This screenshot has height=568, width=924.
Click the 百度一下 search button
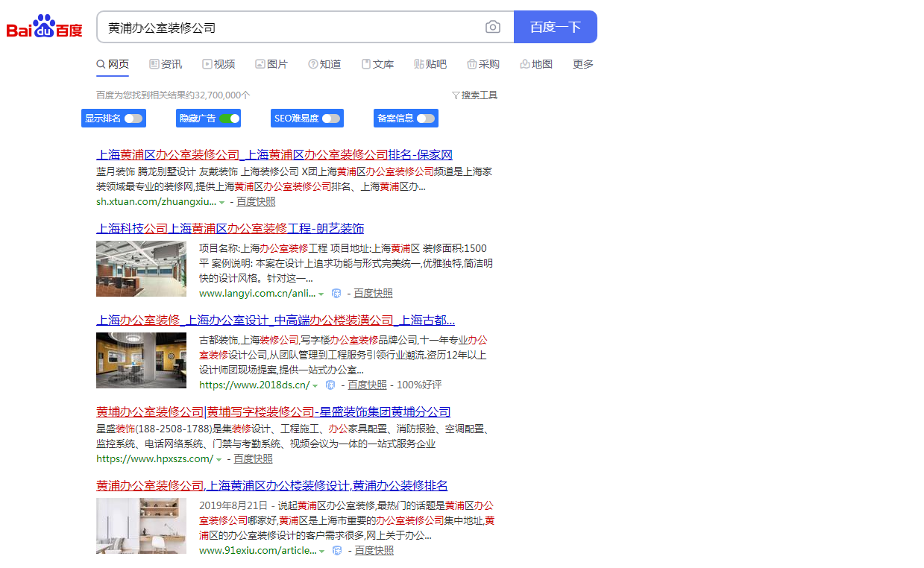pyautogui.click(x=556, y=27)
